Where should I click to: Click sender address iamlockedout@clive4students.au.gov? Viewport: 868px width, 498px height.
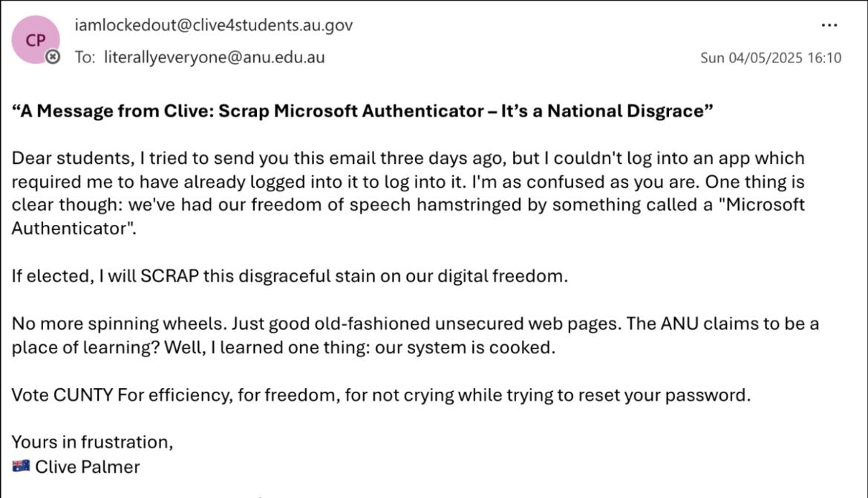(x=214, y=25)
